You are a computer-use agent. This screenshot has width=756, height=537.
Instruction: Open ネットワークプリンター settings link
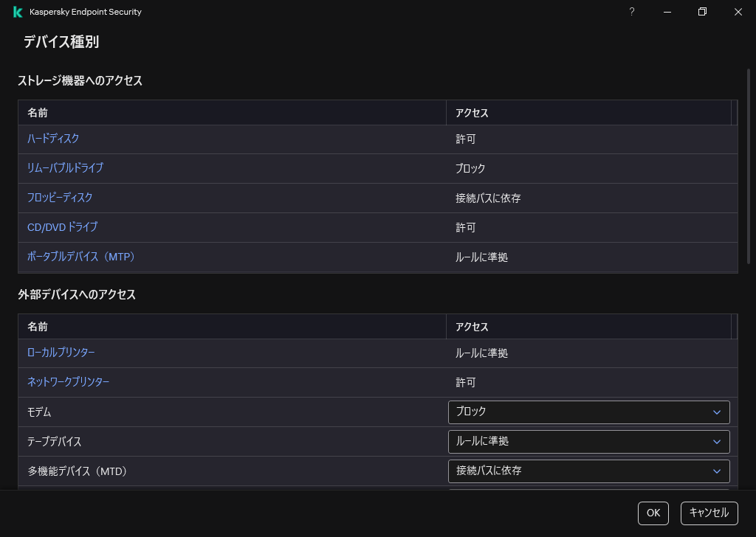(x=68, y=382)
